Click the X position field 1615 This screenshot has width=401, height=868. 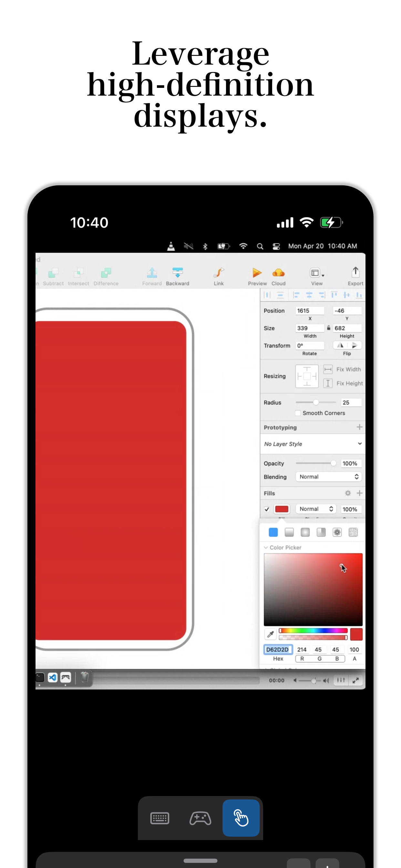pos(310,311)
